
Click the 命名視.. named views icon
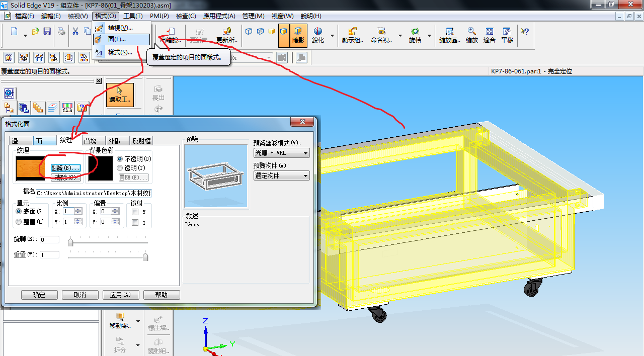coord(381,35)
